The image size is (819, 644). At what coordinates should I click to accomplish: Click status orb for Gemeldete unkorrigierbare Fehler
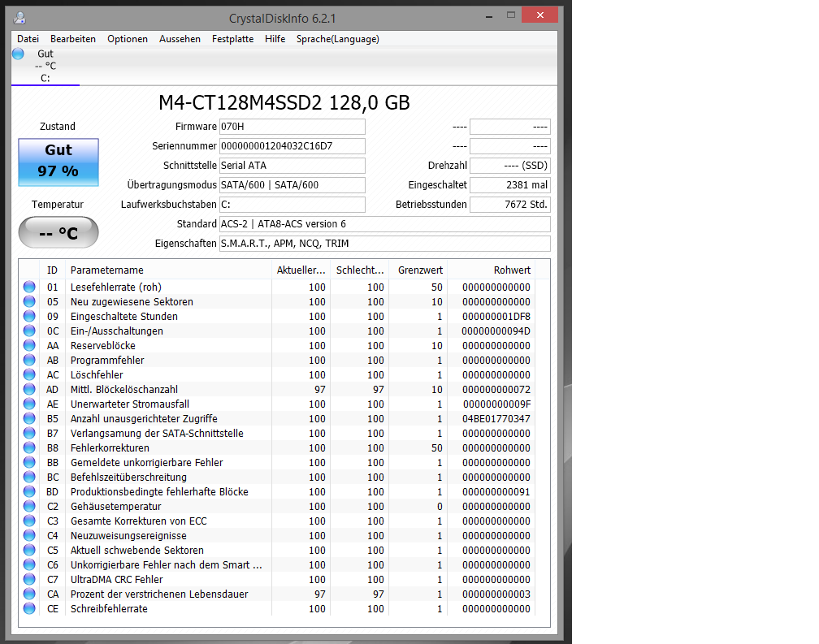[x=29, y=462]
